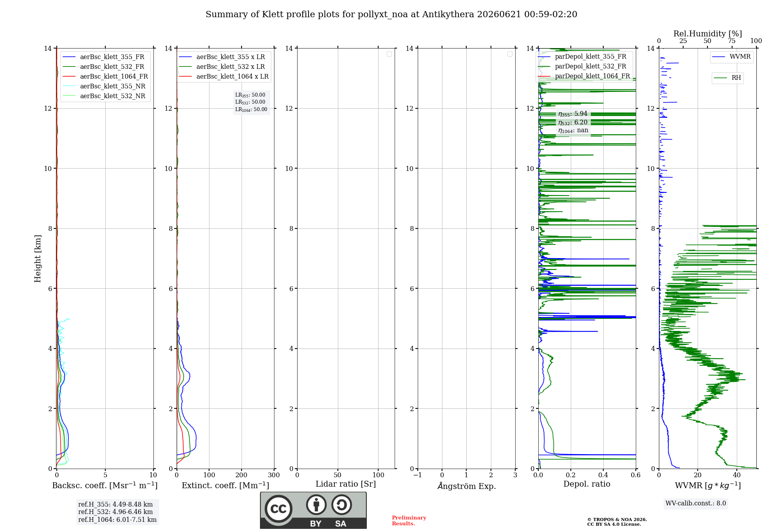Click the parDepol_klett_532_FR legend entry

582,66
